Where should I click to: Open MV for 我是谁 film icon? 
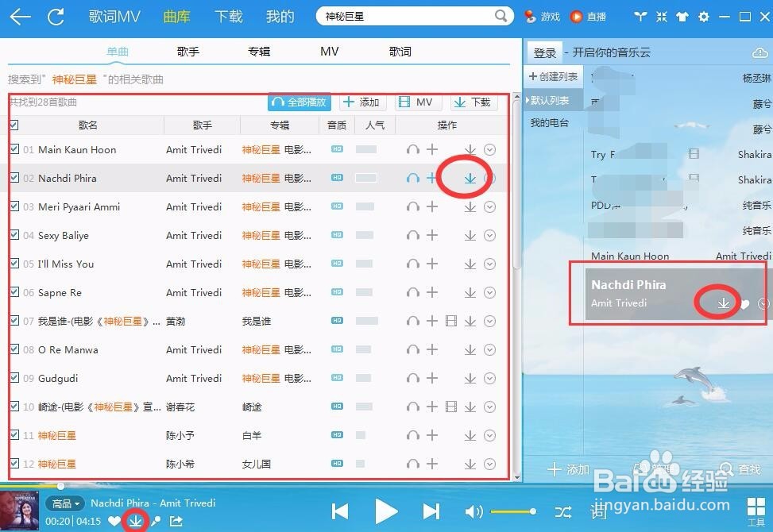(x=450, y=321)
